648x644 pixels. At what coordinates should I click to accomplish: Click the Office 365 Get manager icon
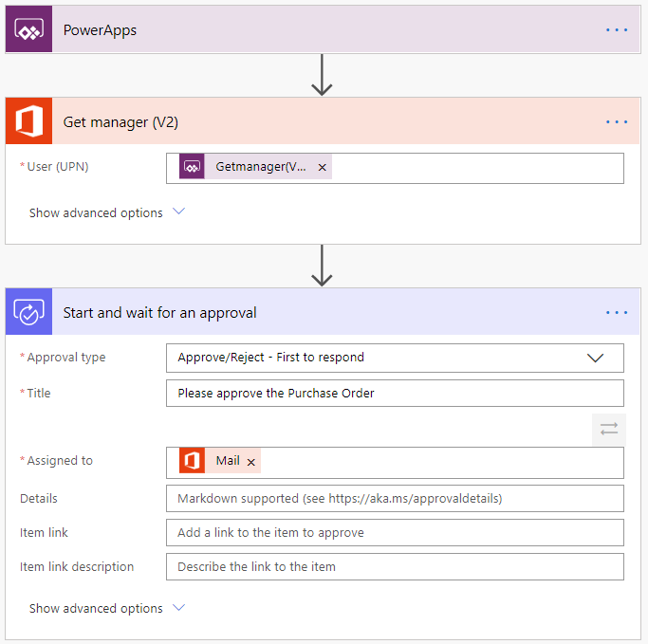pyautogui.click(x=28, y=121)
